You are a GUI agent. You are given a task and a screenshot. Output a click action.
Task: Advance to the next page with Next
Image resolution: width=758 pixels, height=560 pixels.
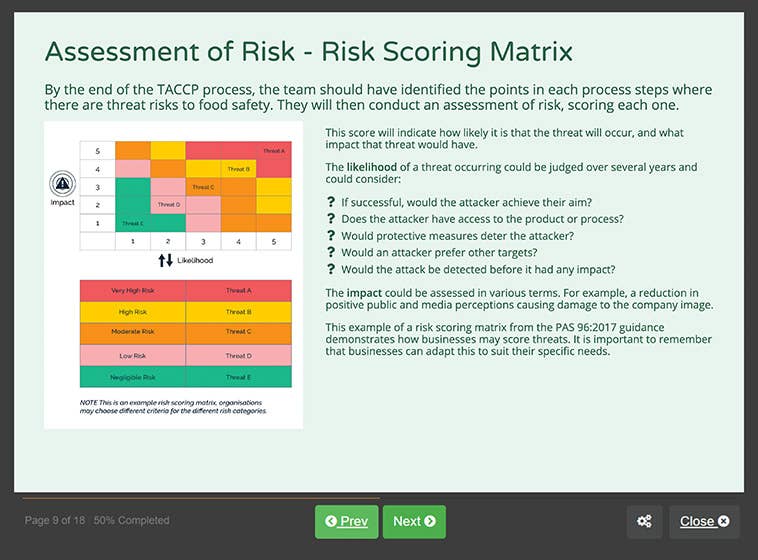414,521
